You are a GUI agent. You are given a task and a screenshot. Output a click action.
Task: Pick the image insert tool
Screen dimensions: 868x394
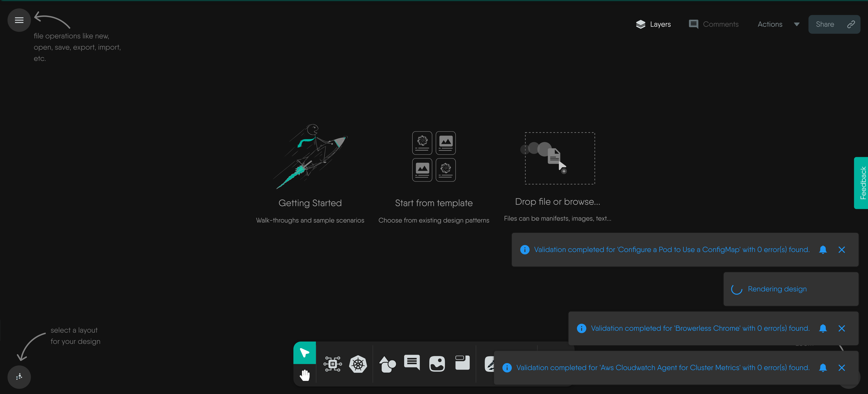pyautogui.click(x=437, y=364)
